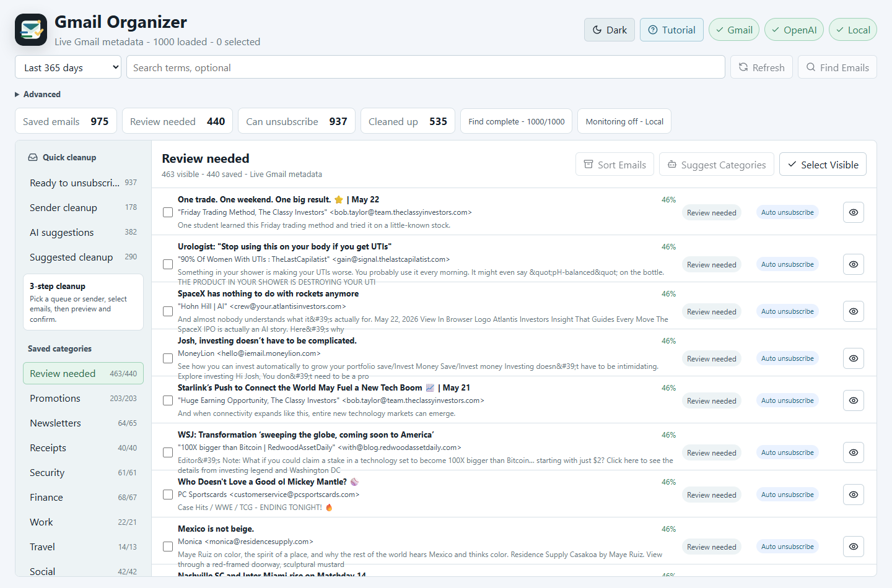Click Review needed tag on SpaceX email
This screenshot has height=588, width=892.
point(712,311)
